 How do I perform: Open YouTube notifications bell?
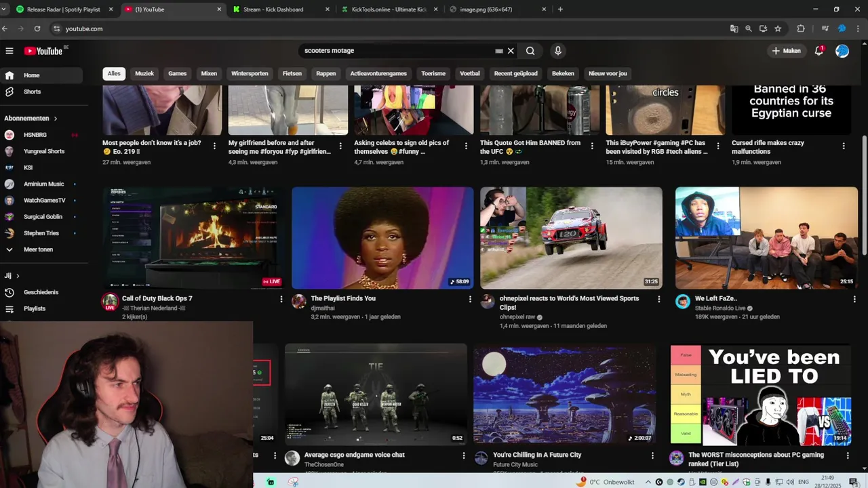click(819, 51)
